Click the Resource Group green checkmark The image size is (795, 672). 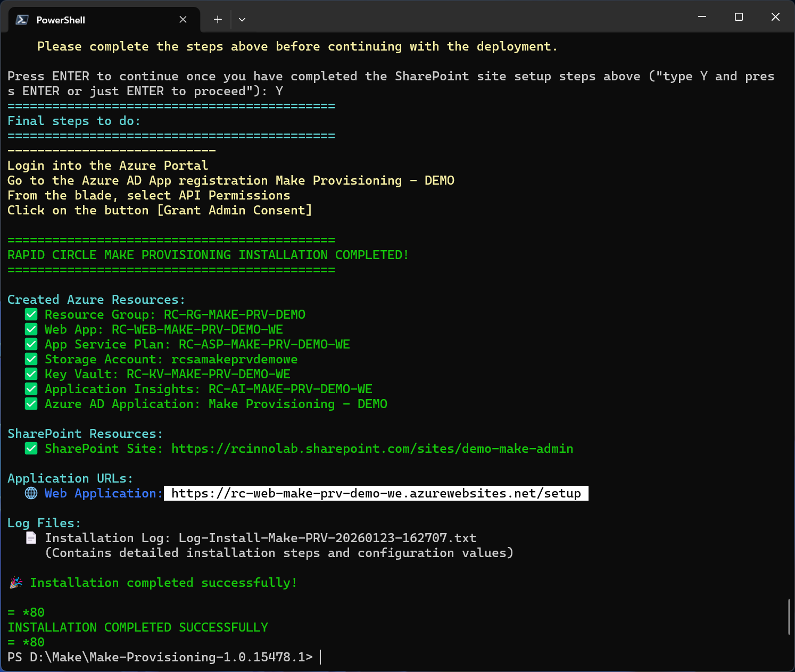coord(31,314)
